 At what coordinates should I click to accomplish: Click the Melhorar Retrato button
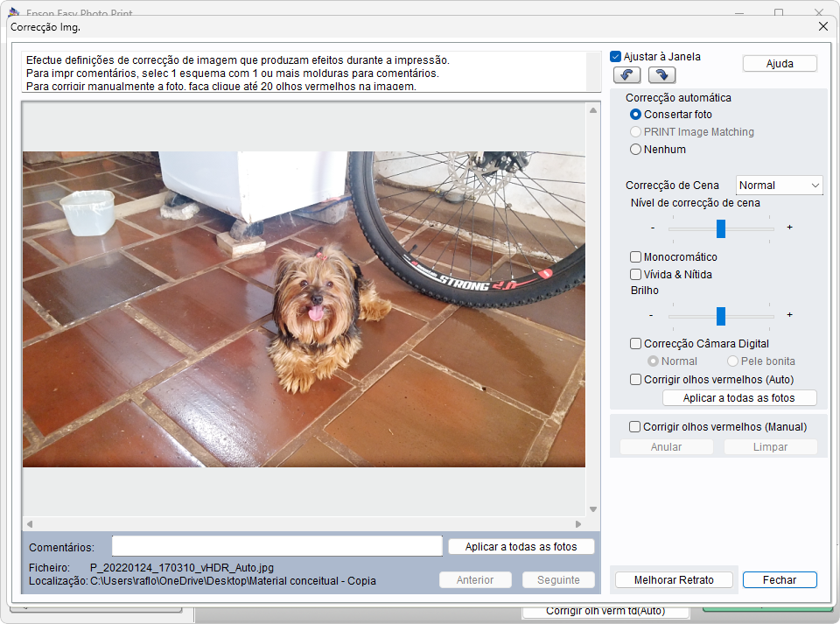[x=674, y=580]
